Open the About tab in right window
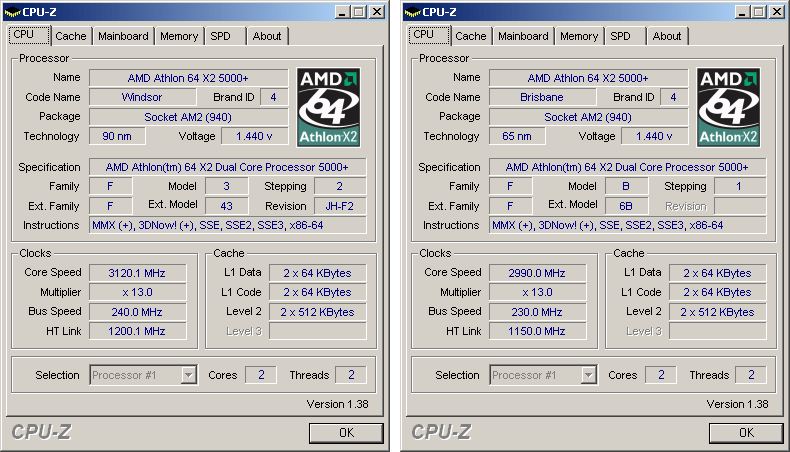Viewport: 790px width, 452px height. tap(667, 36)
